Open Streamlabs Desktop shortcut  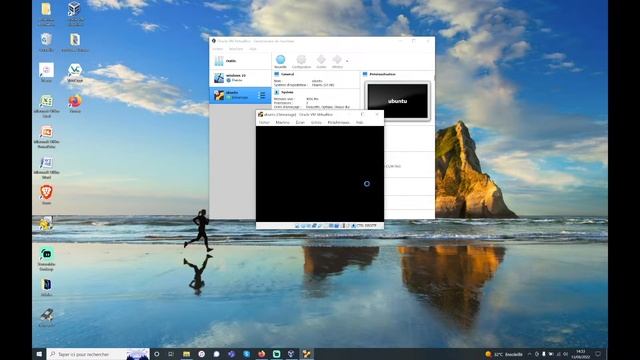[47, 260]
